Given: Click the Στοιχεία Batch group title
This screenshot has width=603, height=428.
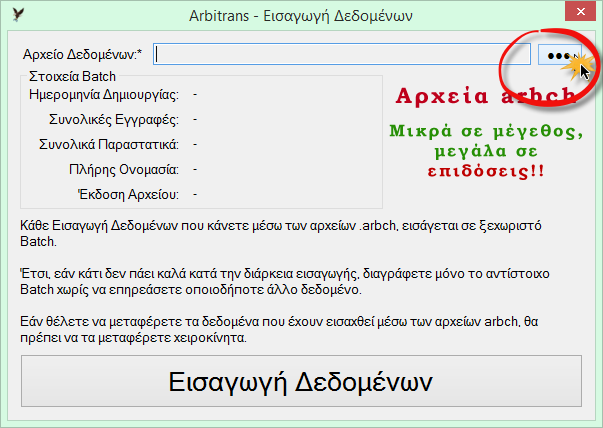Looking at the screenshot, I should 72,77.
